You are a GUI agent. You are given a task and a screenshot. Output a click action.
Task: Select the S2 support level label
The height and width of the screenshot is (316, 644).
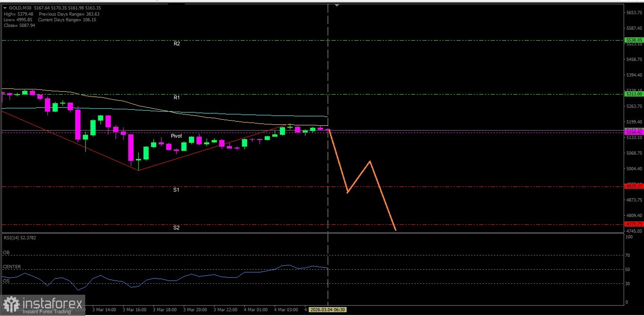click(x=176, y=228)
